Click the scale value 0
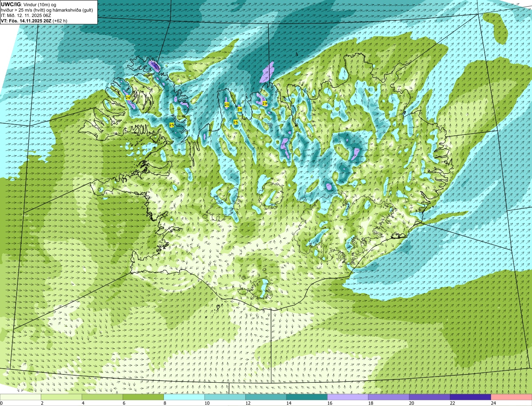The image size is (532, 406). click(1, 403)
